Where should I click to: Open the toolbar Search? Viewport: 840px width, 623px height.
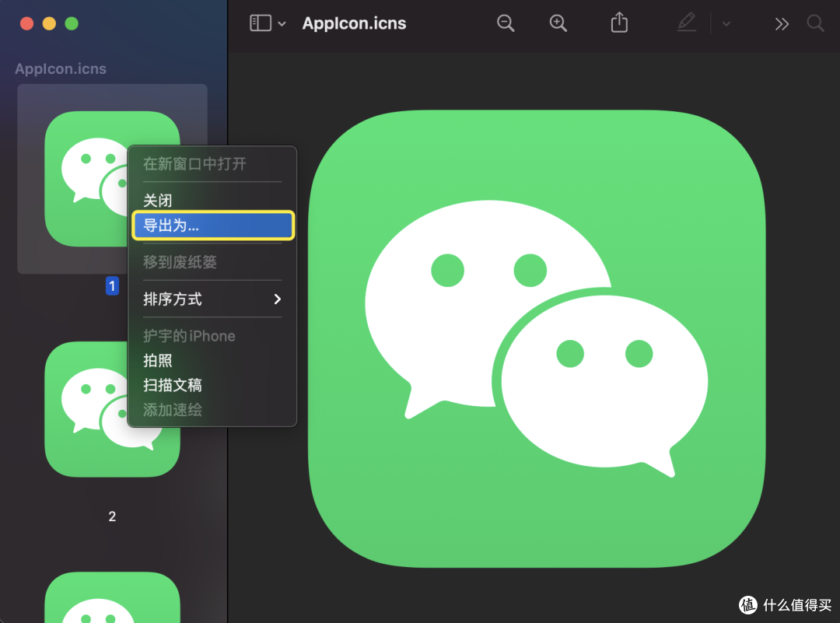[815, 23]
